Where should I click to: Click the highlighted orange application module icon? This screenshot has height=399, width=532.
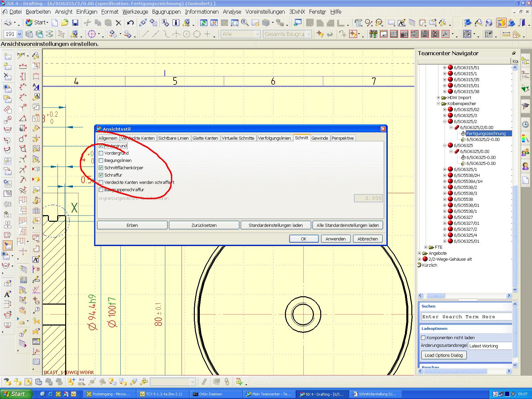[x=501, y=23]
